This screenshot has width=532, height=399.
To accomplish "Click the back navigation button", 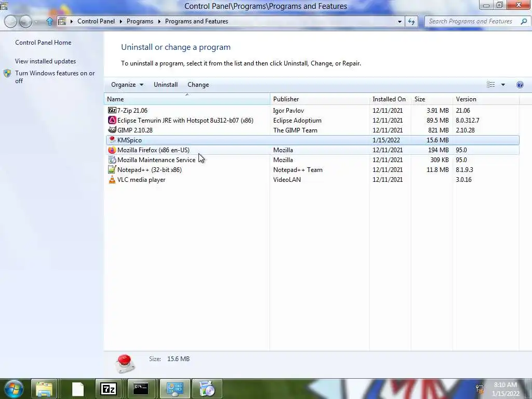I will [10, 21].
